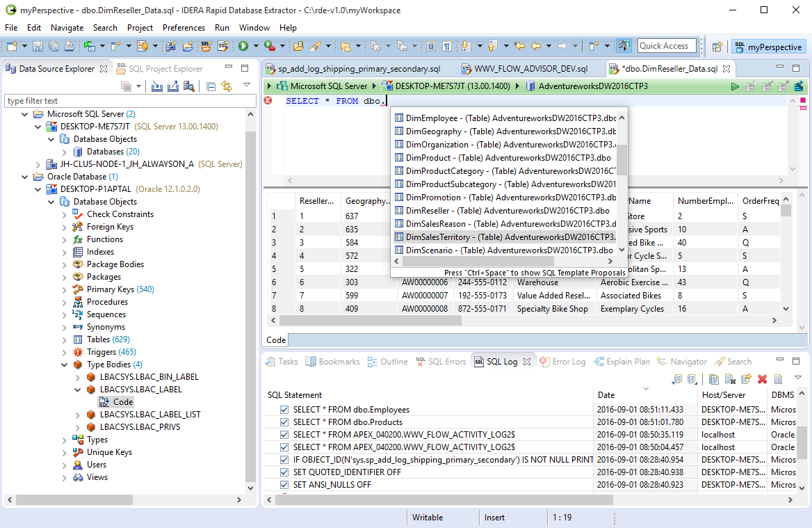Click the Open Perspective icon
The height and width of the screenshot is (528, 812).
coord(717,47)
